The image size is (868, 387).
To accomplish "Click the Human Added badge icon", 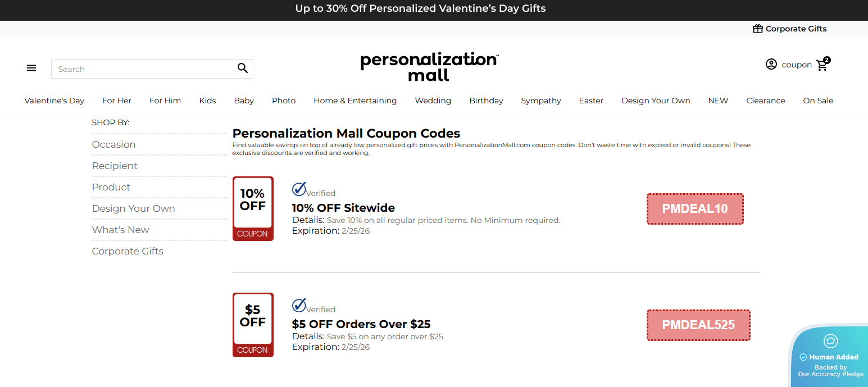I will (x=830, y=341).
